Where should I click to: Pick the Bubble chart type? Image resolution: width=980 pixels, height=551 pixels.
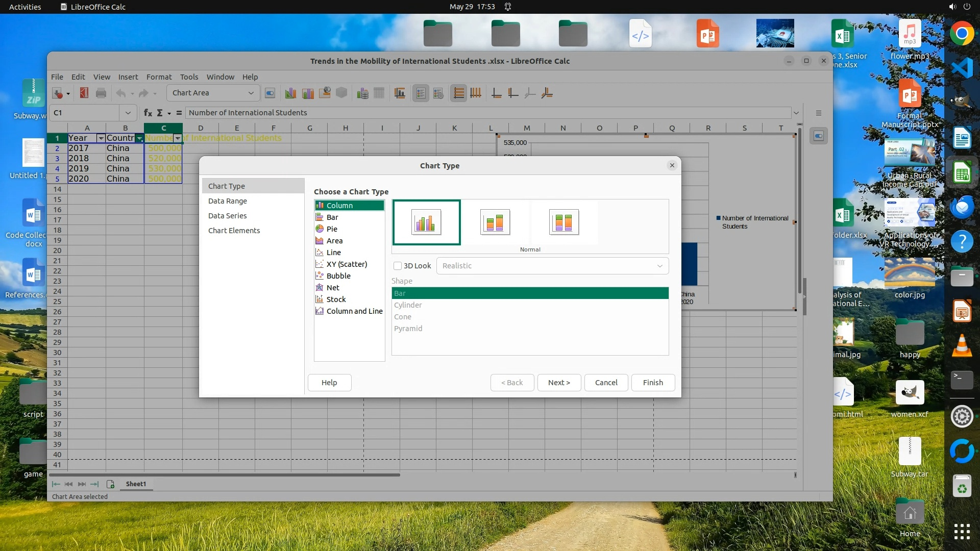(338, 276)
